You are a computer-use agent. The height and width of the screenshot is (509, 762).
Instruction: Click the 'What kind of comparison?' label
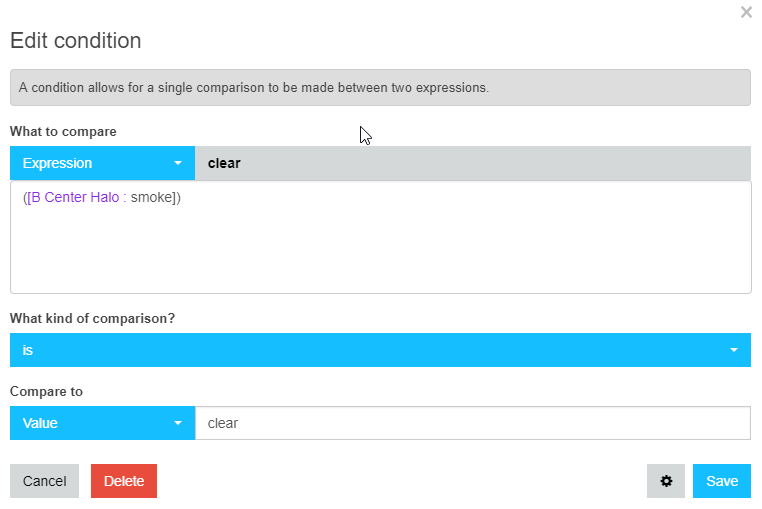click(92, 318)
